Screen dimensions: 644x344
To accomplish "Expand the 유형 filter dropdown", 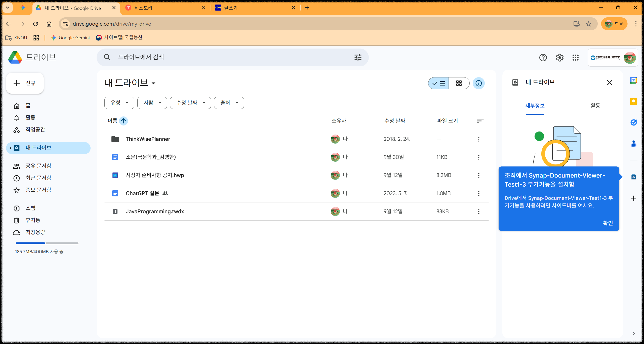I will (x=119, y=103).
